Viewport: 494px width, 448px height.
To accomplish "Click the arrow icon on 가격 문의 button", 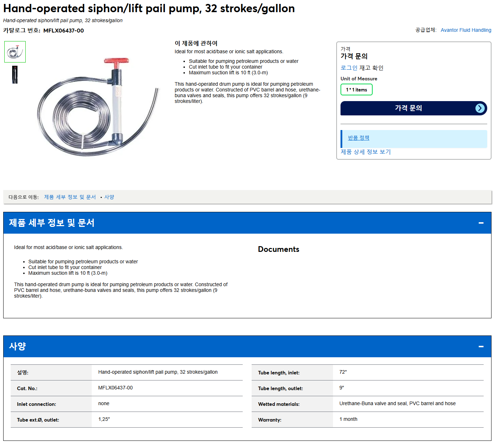I will click(480, 108).
